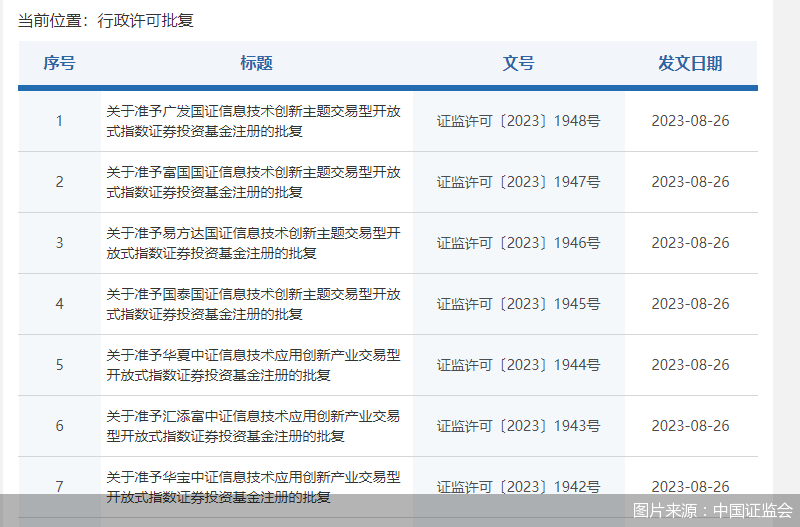Click the 图片来源：中国证监会 caption
800x527 pixels.
tap(712, 510)
